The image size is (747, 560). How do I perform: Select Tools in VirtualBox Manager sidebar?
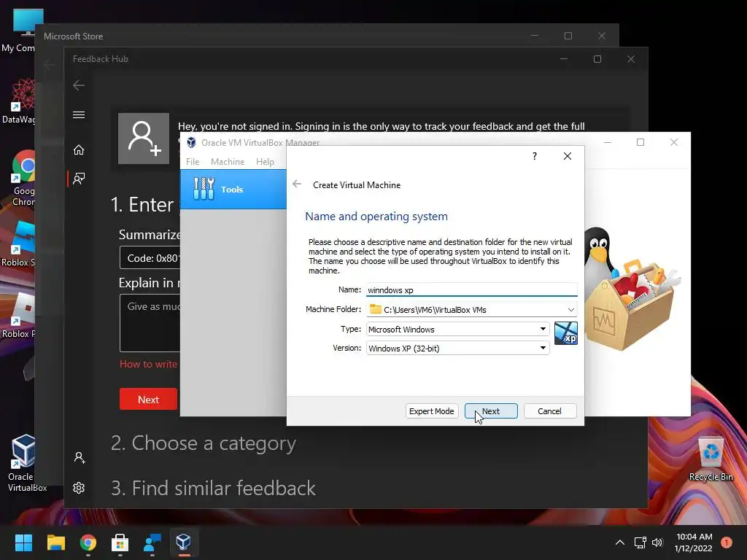point(233,189)
